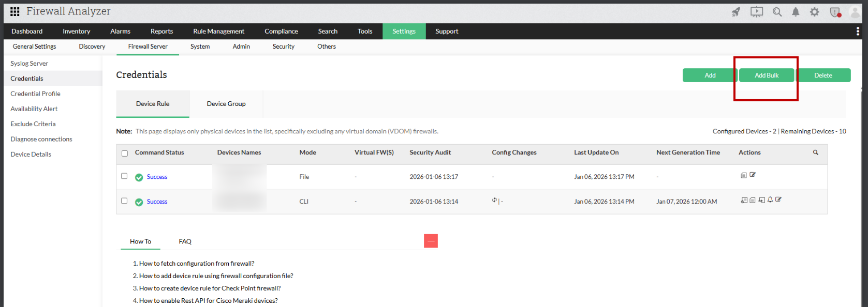This screenshot has height=307, width=868.
Task: Tick the select-all checkbox in the table header
Action: [124, 153]
